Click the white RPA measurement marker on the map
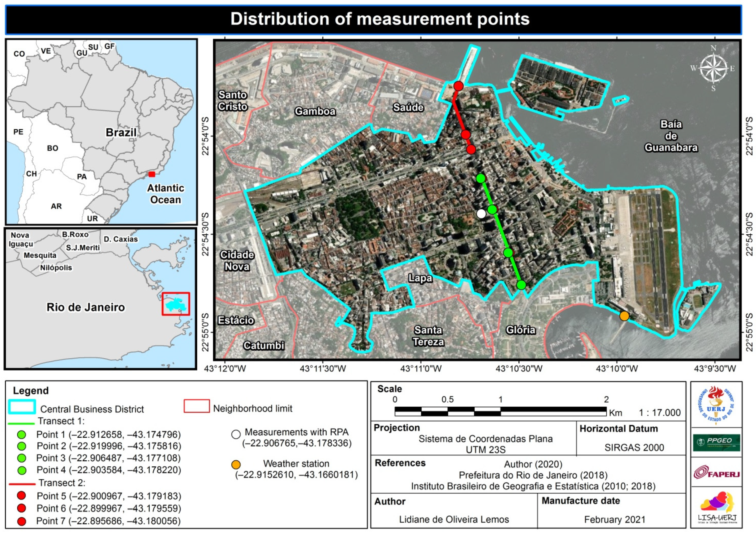This screenshot has width=756, height=534. tap(481, 213)
